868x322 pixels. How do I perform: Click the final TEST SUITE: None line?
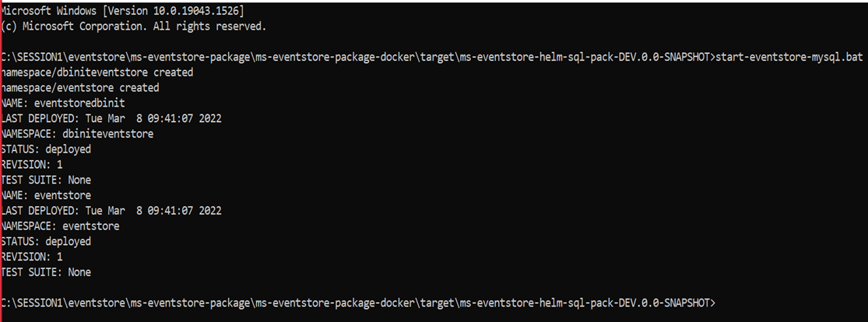[x=46, y=272]
